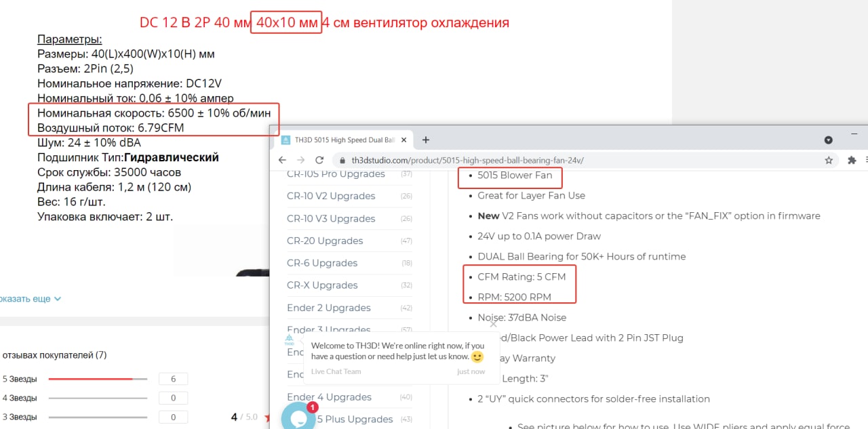Click the '4 Звезды' label
The image size is (868, 429).
[x=20, y=398]
